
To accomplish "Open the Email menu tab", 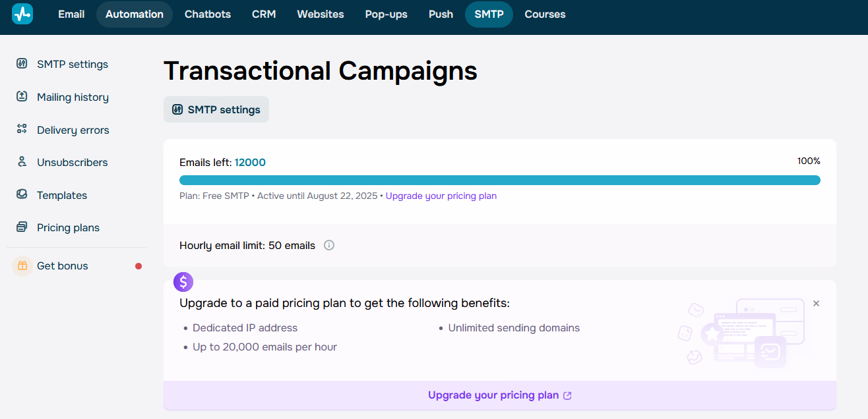I will [71, 14].
